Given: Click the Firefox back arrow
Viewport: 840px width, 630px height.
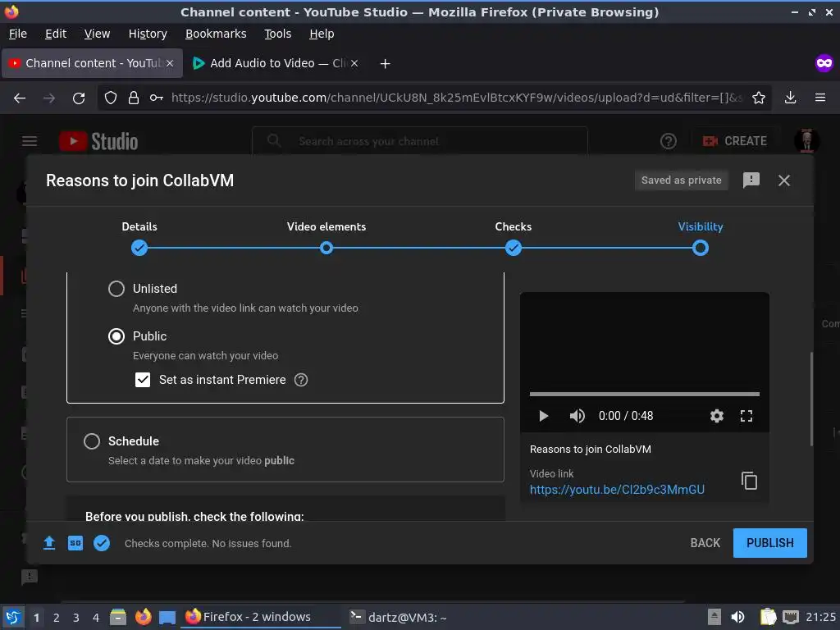Looking at the screenshot, I should (20, 98).
